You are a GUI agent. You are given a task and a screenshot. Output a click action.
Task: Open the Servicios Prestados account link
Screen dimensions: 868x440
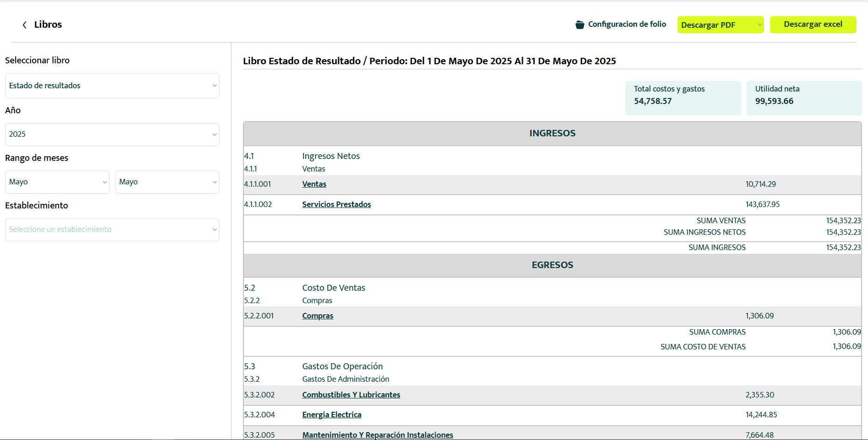[x=336, y=204]
